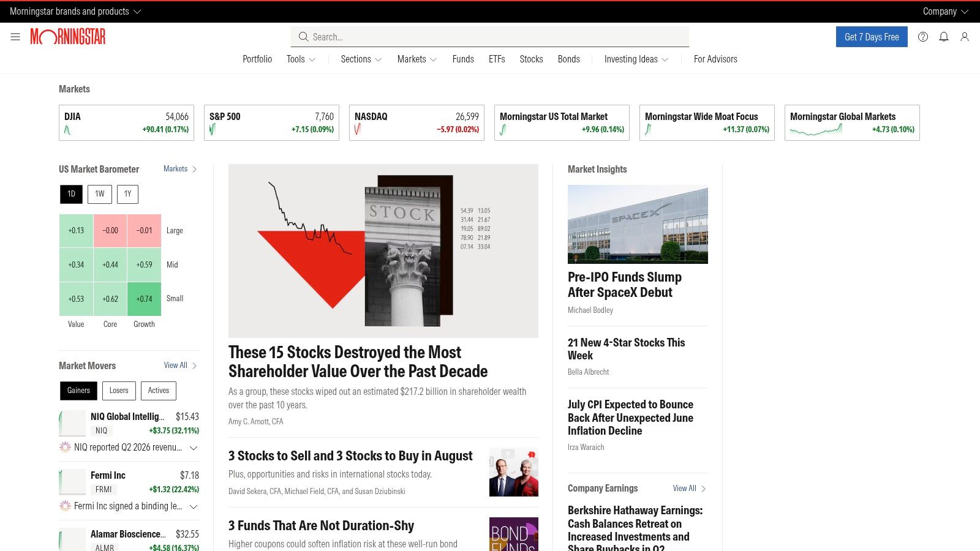This screenshot has width=980, height=551.
Task: Select the 1W barometer period
Action: [100, 194]
